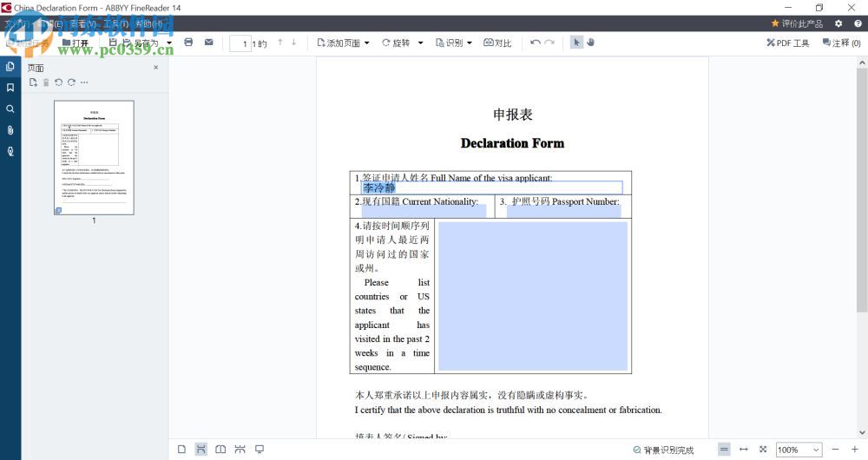The height and width of the screenshot is (460, 868).
Task: Open more options ellipsis in Pages panel
Action: click(x=84, y=82)
